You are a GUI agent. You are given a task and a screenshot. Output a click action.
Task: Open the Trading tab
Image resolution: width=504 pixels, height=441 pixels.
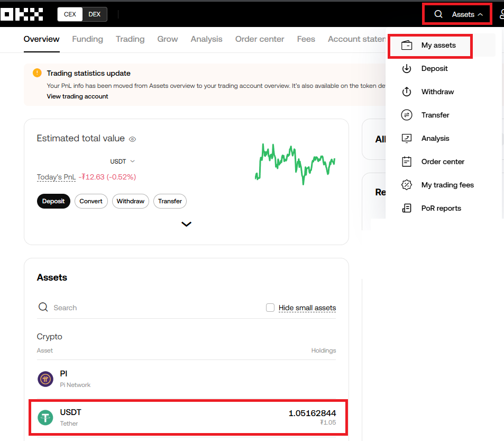coord(130,39)
